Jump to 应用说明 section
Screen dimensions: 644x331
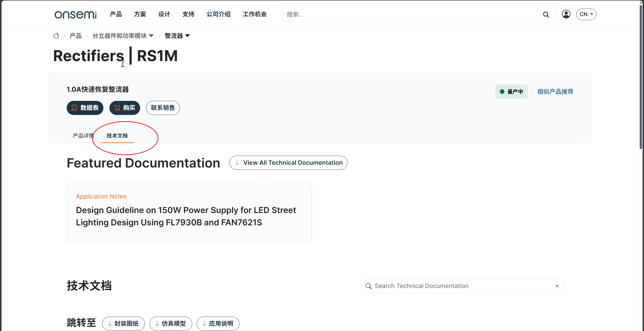pyautogui.click(x=218, y=323)
